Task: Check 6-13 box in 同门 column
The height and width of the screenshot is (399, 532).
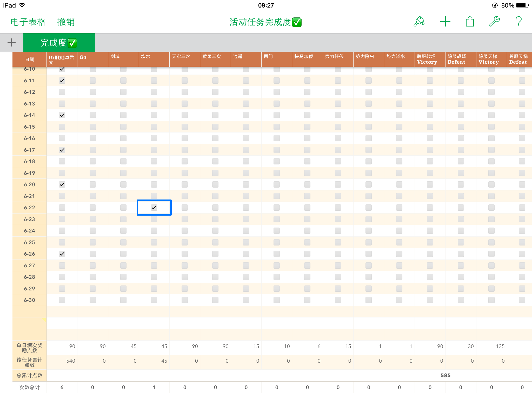Action: (x=277, y=104)
